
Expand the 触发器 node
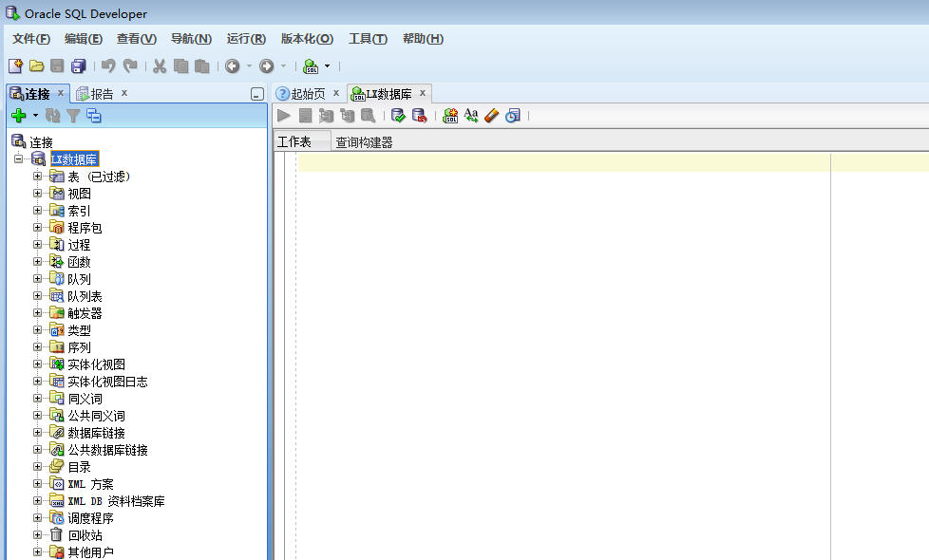(37, 312)
